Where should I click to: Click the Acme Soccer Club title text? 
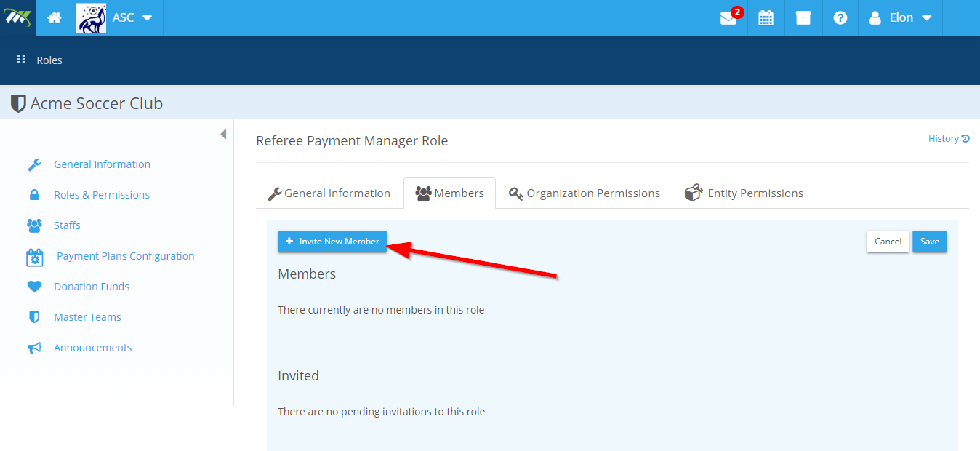[x=97, y=103]
